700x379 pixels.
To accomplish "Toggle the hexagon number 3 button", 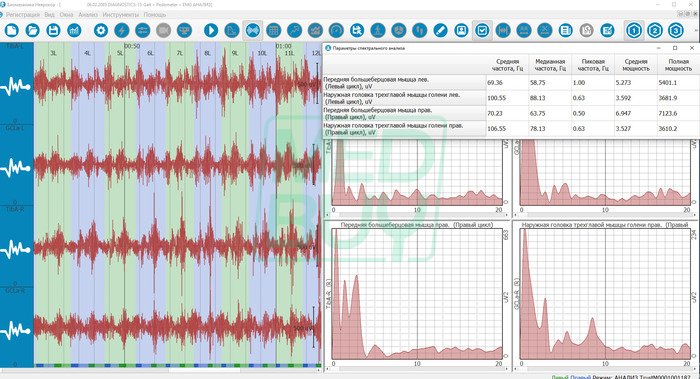I will coord(675,30).
